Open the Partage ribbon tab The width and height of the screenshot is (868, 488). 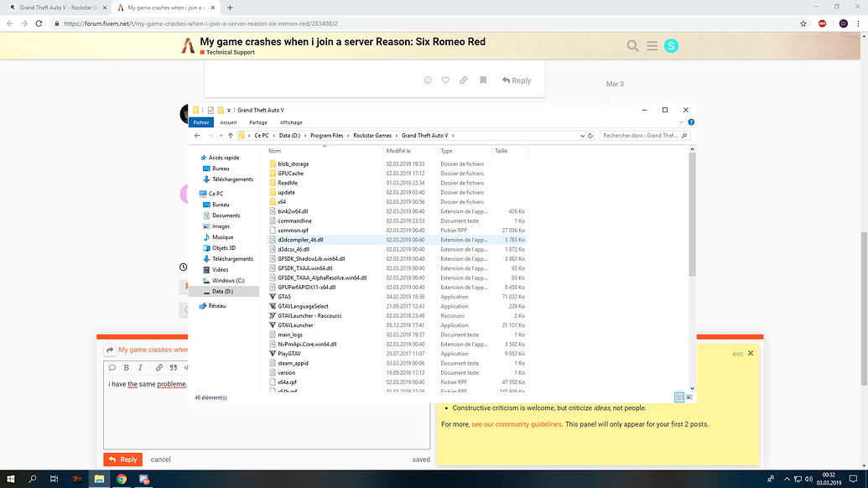258,122
